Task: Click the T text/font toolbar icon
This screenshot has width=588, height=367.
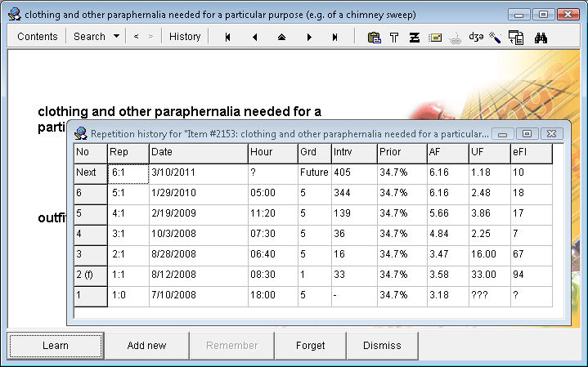Action: tap(394, 37)
